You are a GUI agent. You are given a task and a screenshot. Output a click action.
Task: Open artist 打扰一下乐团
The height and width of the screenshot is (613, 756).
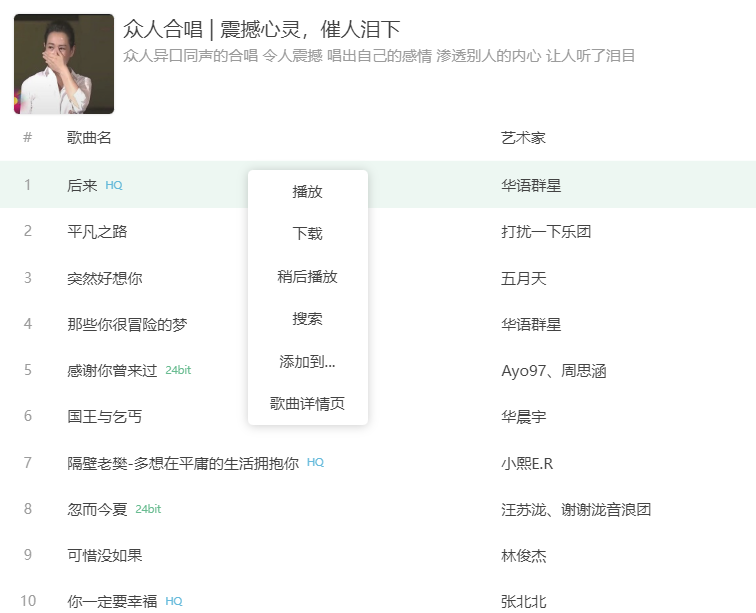(546, 232)
